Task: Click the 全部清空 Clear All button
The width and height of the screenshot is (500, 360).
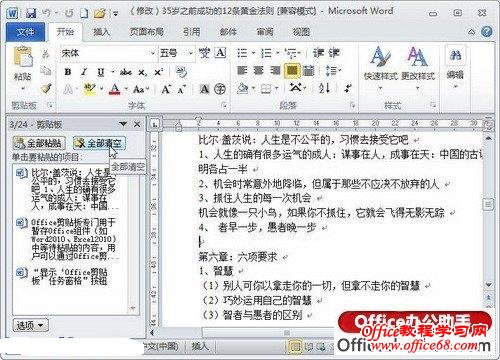Action: click(x=99, y=143)
